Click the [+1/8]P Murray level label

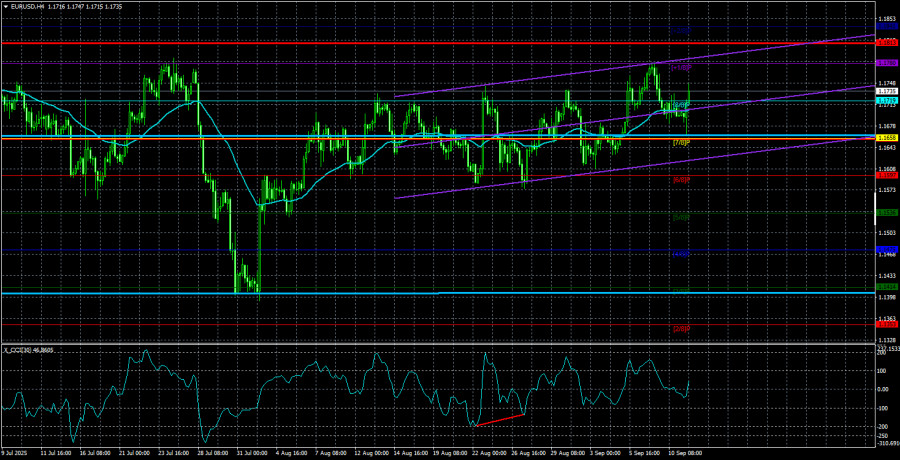coord(680,68)
